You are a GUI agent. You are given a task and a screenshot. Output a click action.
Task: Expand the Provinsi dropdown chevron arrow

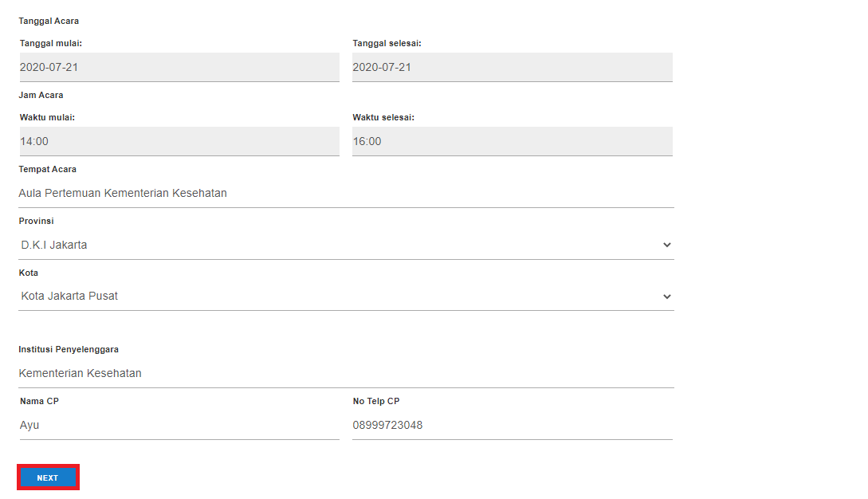667,245
